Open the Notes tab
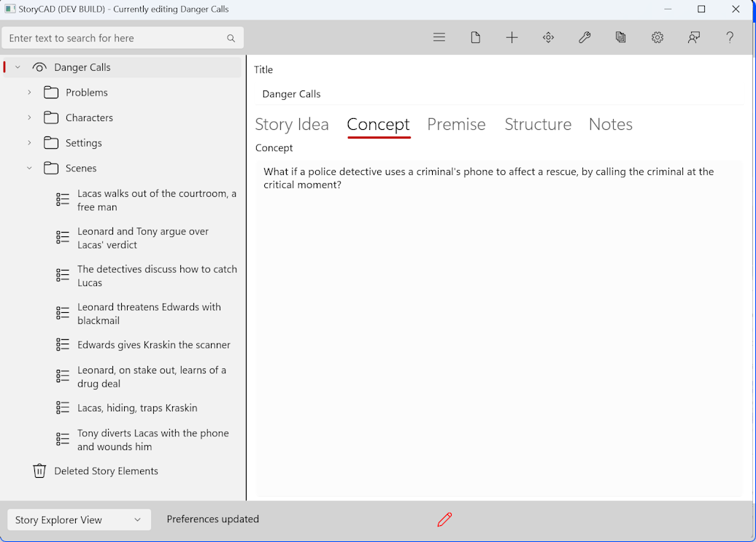Viewport: 756px width, 542px height. [x=610, y=124]
